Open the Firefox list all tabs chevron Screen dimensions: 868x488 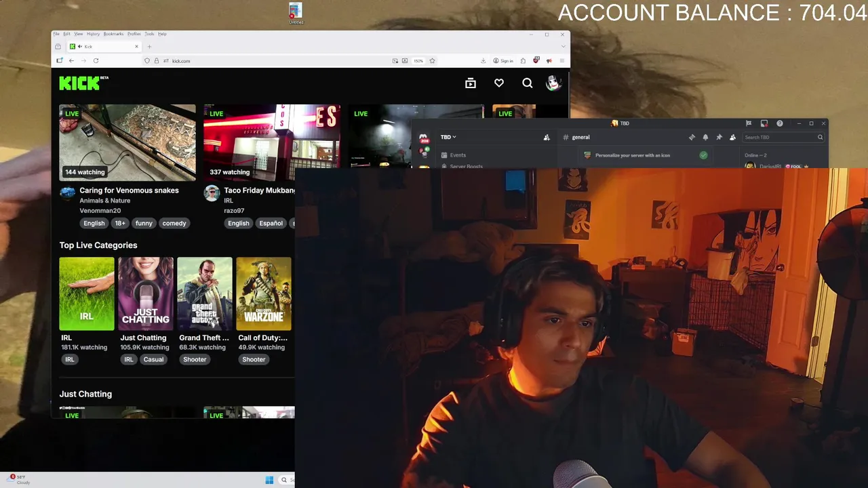[564, 46]
